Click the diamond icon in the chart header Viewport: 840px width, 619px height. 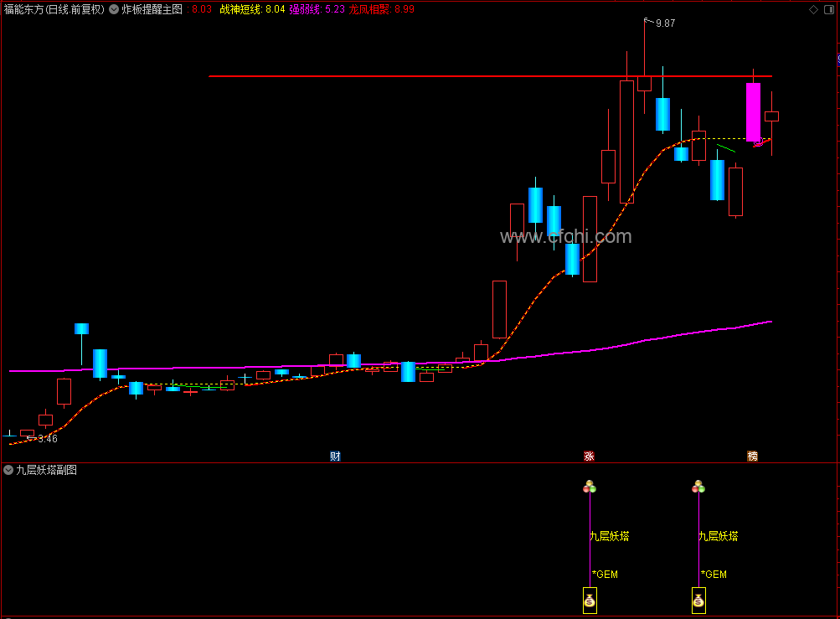point(813,10)
